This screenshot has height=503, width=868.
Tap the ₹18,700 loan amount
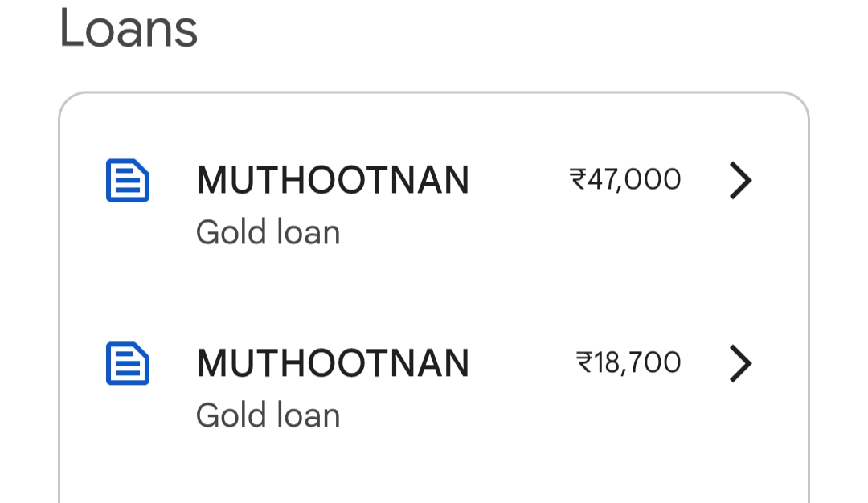click(x=628, y=362)
